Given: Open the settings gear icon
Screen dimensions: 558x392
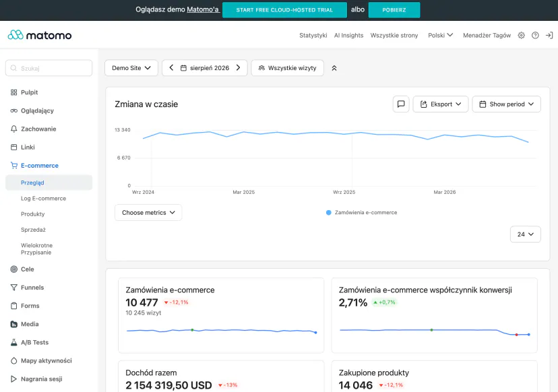Looking at the screenshot, I should (522, 35).
